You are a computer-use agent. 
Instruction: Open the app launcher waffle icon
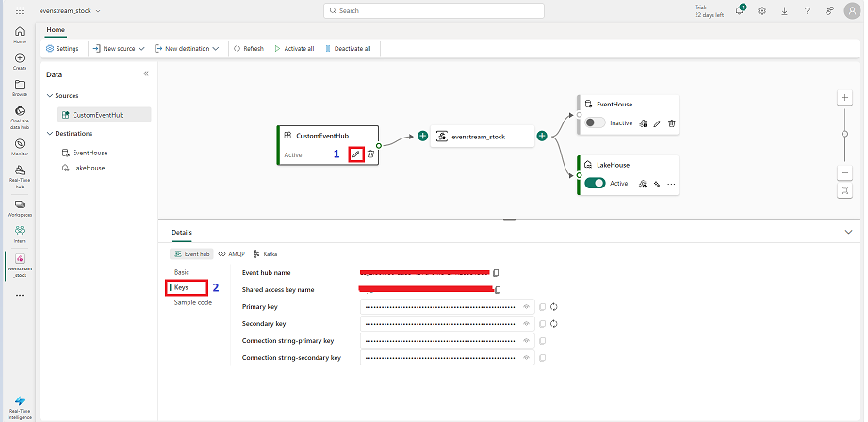pyautogui.click(x=20, y=11)
